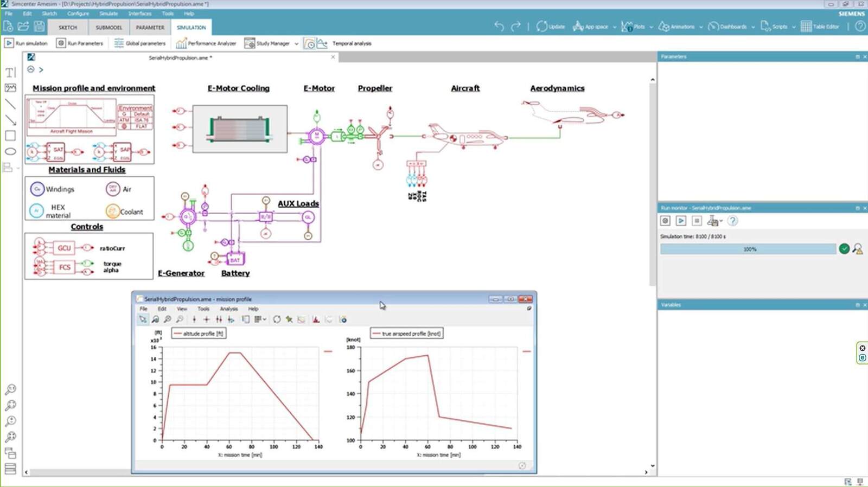This screenshot has width=868, height=487.
Task: Click the Run monitor settings gear button
Action: tap(665, 221)
